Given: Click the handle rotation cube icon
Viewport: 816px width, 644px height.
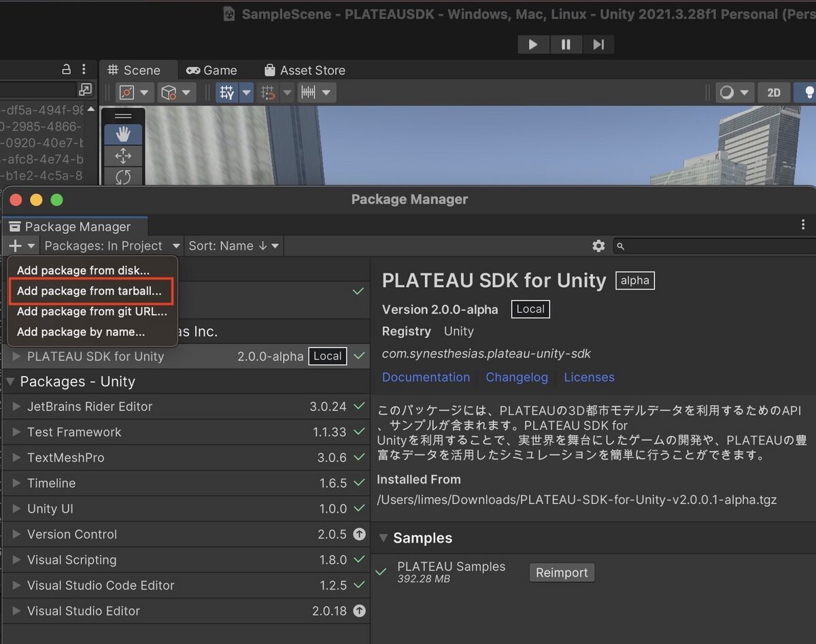Looking at the screenshot, I should click(169, 92).
